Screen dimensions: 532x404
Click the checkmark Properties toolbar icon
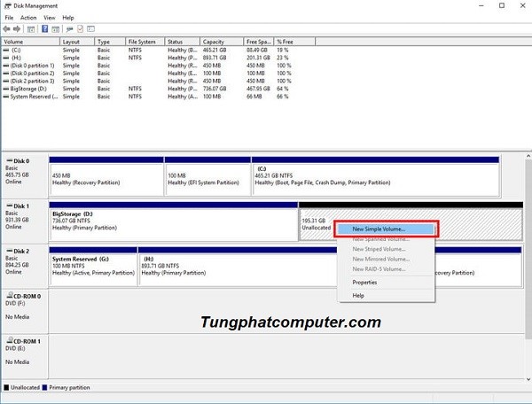point(80,29)
